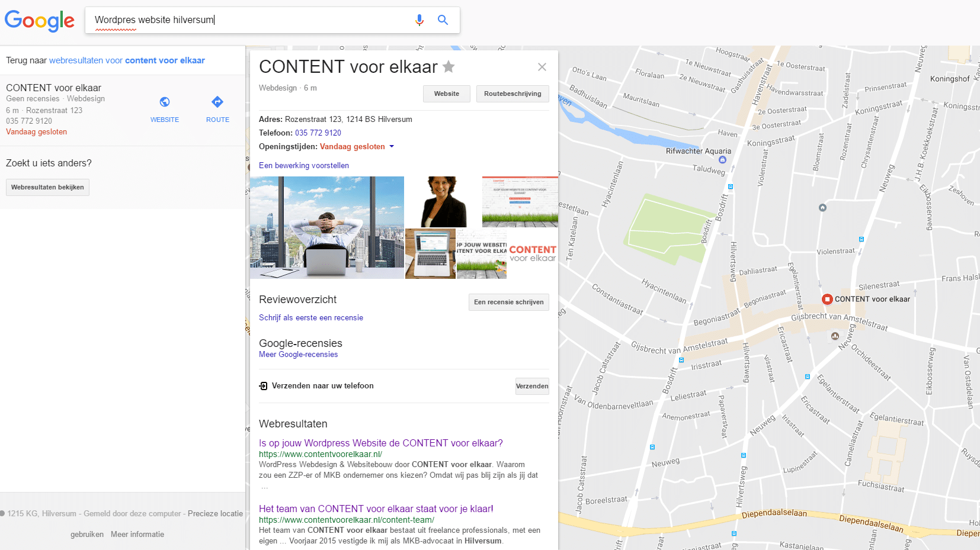The image size is (980, 550).
Task: Click the Route directions arrow icon
Action: [217, 102]
